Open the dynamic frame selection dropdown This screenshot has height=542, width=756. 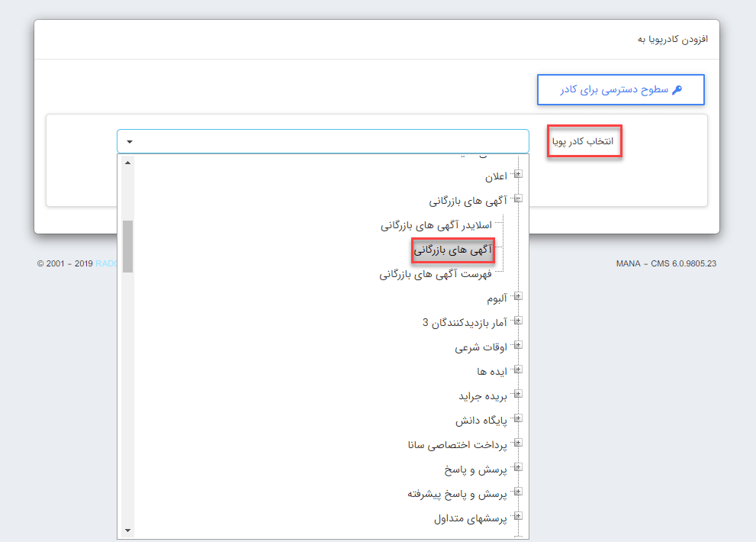tap(323, 141)
